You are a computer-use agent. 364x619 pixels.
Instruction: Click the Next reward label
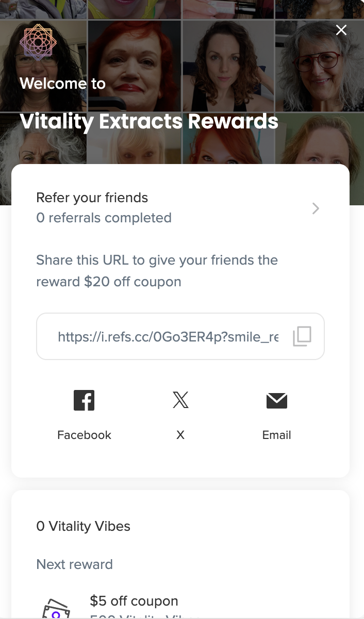pos(75,564)
